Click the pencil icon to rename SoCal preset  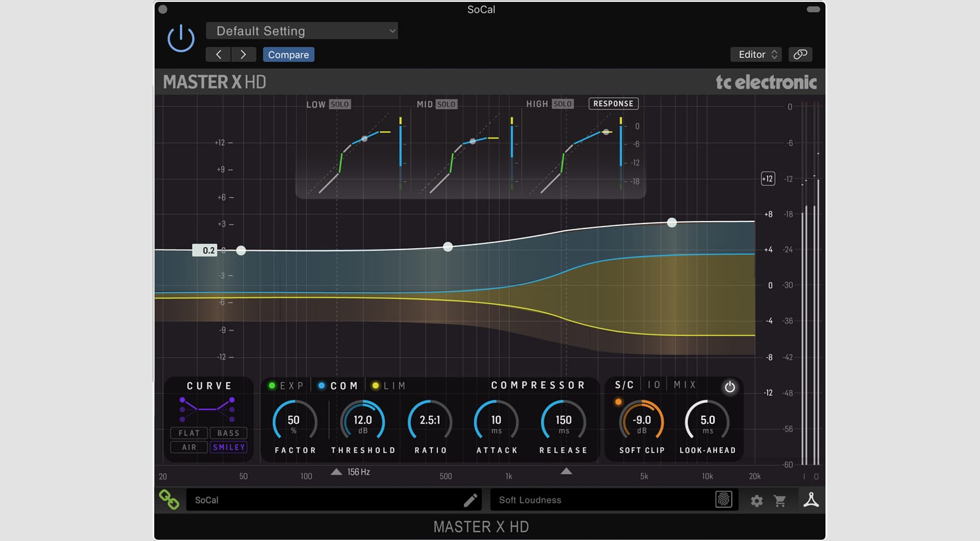471,500
